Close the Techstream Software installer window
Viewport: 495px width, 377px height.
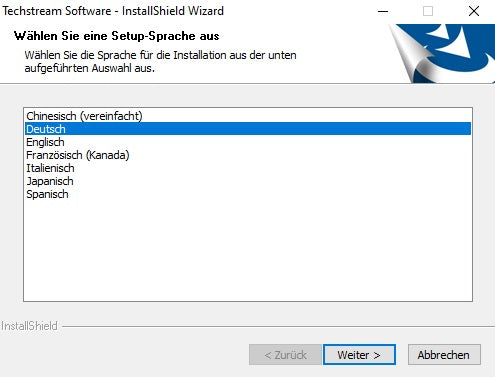(474, 11)
